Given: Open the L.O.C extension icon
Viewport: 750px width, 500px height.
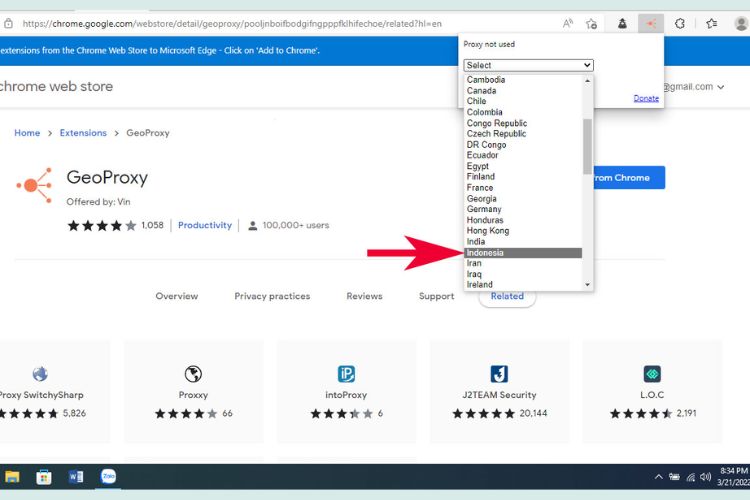Looking at the screenshot, I should click(x=652, y=374).
